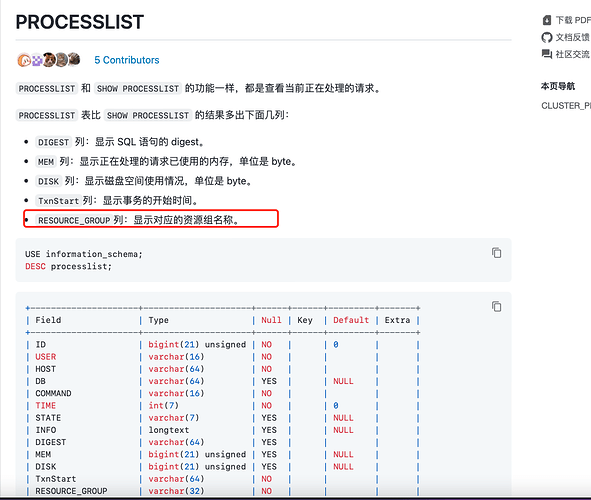The image size is (591, 500).
Task: Click the download PDF icon
Action: tap(547, 20)
